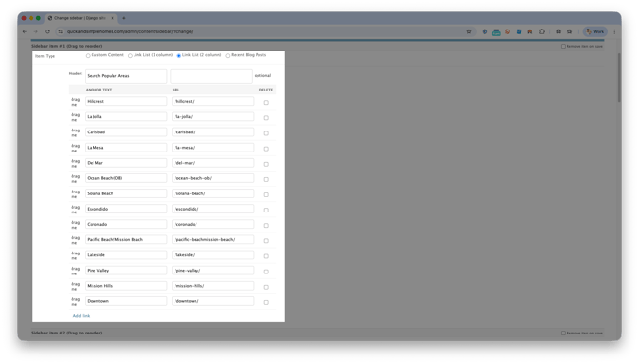
Task: Check delete box for Mission Hills row
Action: (x=266, y=287)
